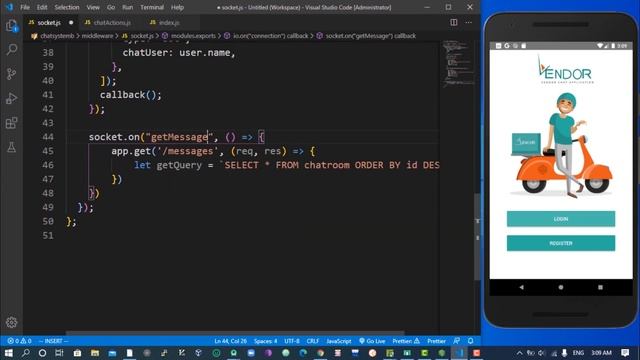The image size is (640, 360).
Task: Open the Source Control view
Action: point(11,74)
